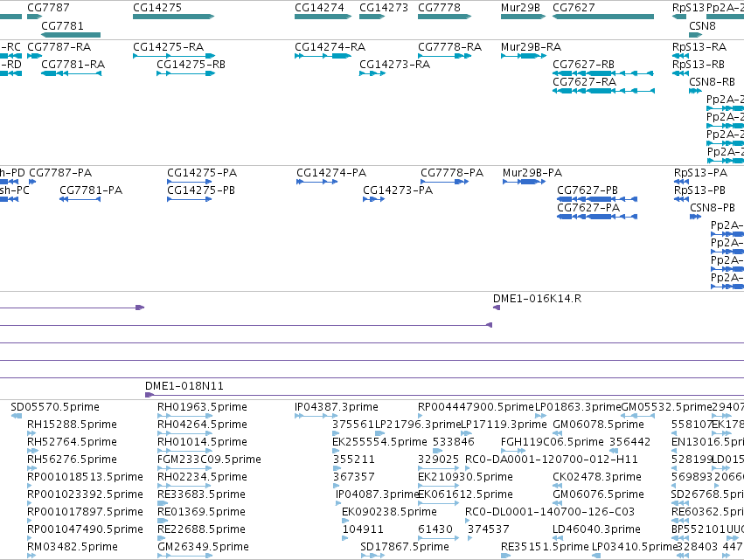Click the Mur29B-PA protein label
Screen dimensions: 744x560
[532, 173]
